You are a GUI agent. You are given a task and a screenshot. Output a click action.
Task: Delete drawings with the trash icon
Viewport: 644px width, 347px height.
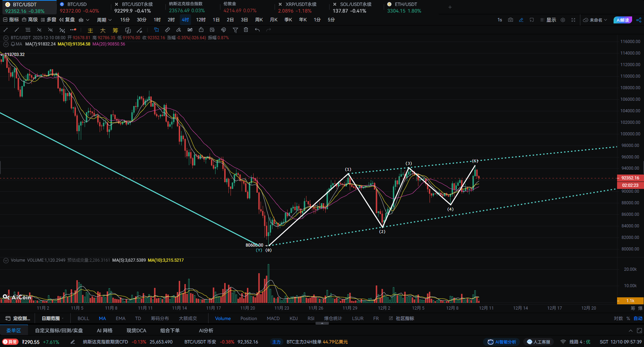tap(246, 30)
